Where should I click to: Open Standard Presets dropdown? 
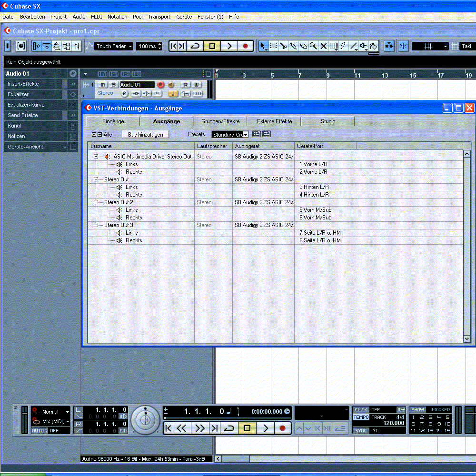pos(230,135)
